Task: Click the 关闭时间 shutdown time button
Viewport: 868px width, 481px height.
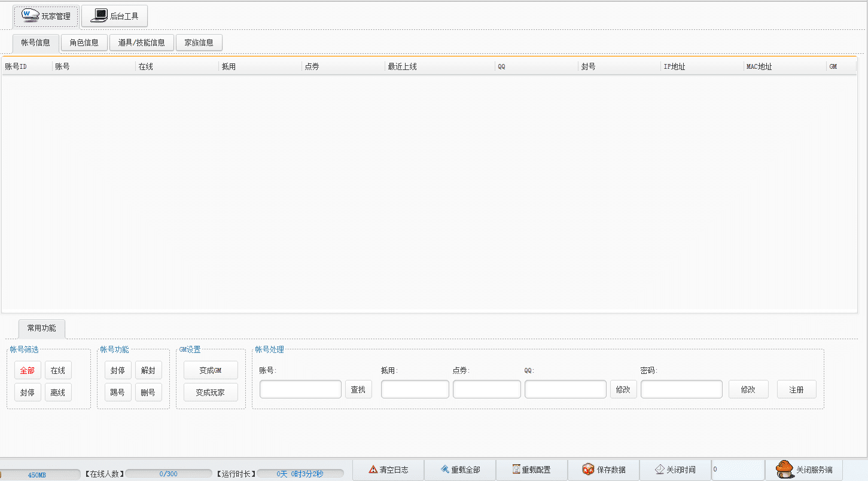Action: tap(675, 470)
